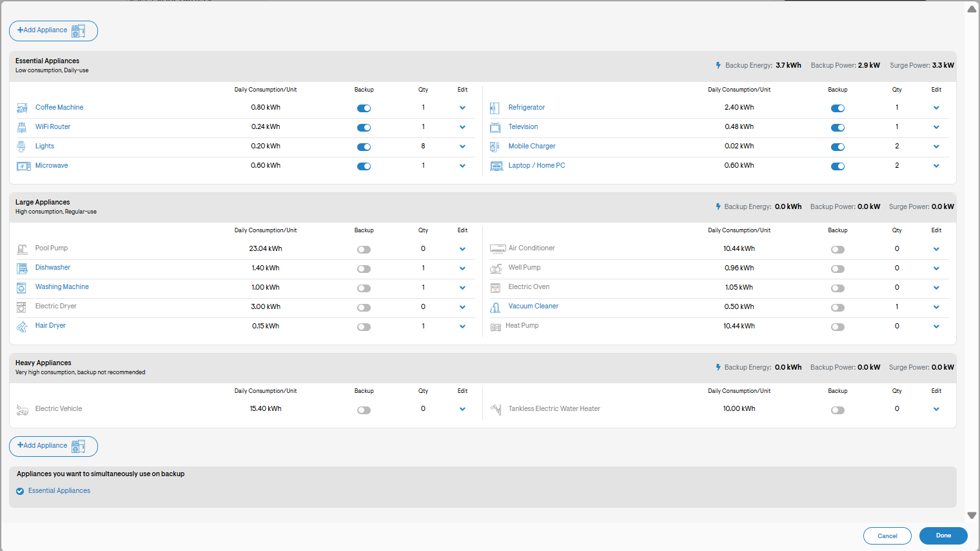Click the Television appliance icon
Viewport: 980px width, 551px height.
point(495,128)
